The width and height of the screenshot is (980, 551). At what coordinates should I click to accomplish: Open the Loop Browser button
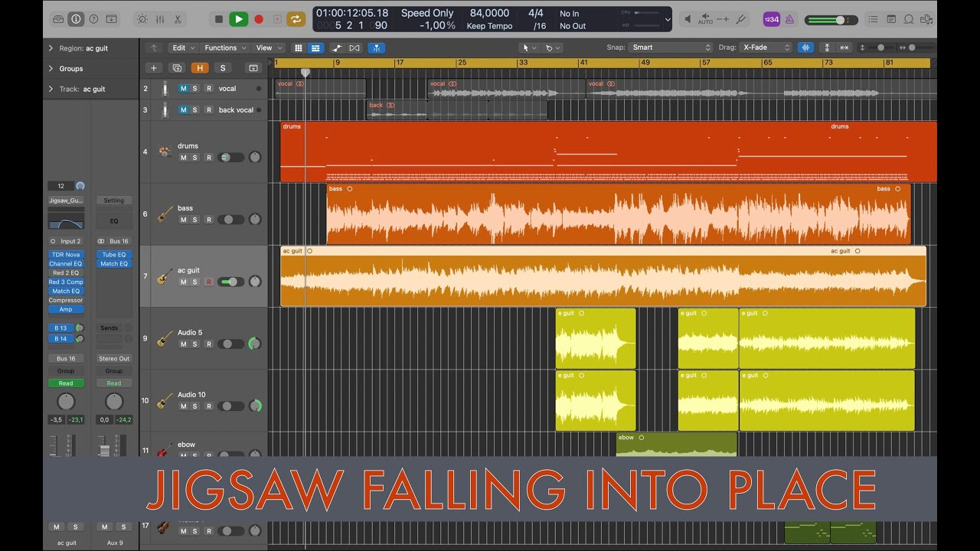click(x=909, y=19)
